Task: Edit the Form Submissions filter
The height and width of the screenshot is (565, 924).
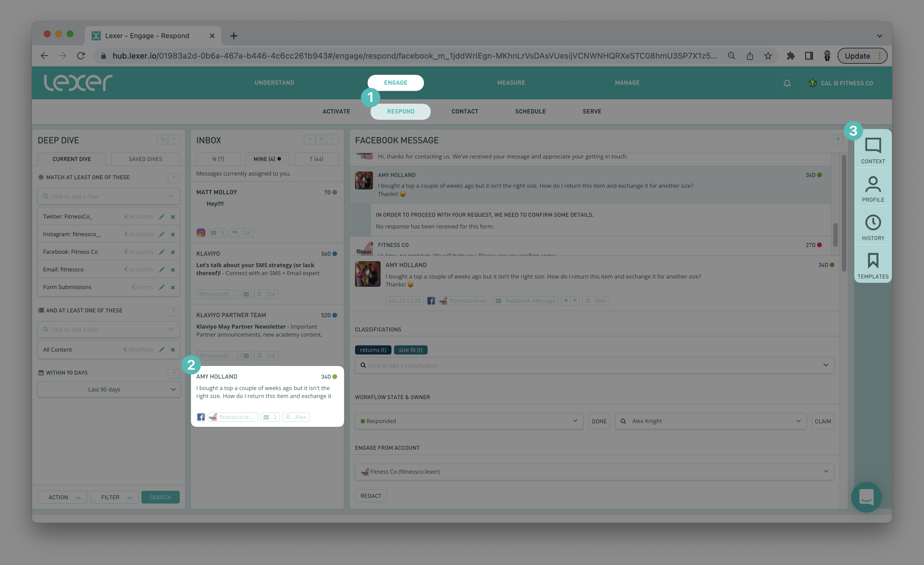Action: point(162,287)
